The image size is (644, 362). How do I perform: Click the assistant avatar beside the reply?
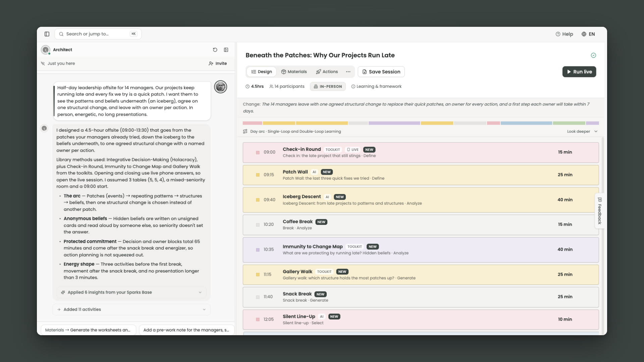click(44, 128)
